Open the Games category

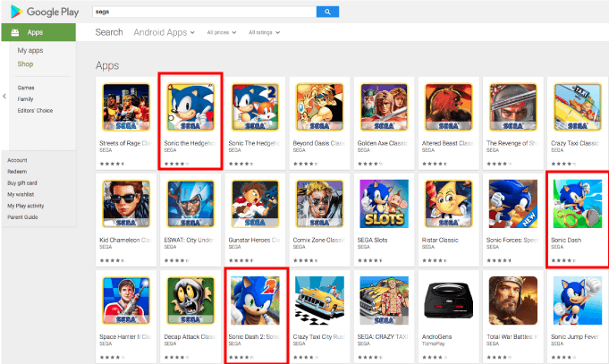tap(26, 88)
